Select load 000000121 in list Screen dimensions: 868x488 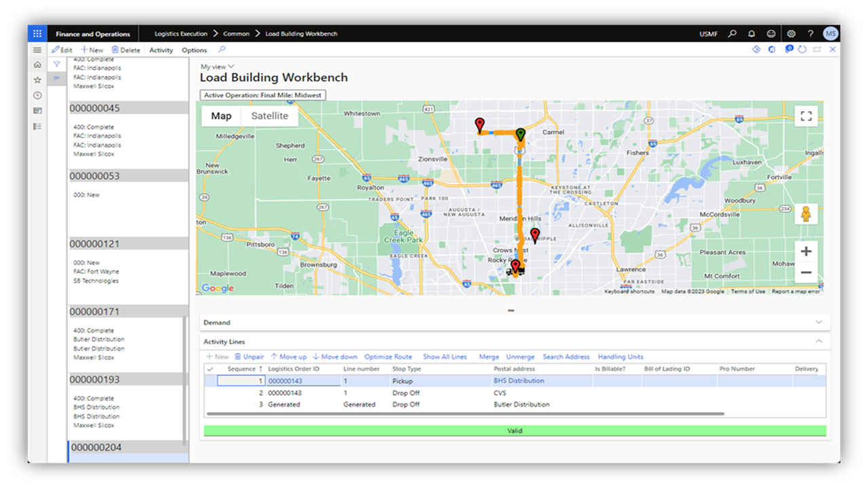[x=128, y=243]
